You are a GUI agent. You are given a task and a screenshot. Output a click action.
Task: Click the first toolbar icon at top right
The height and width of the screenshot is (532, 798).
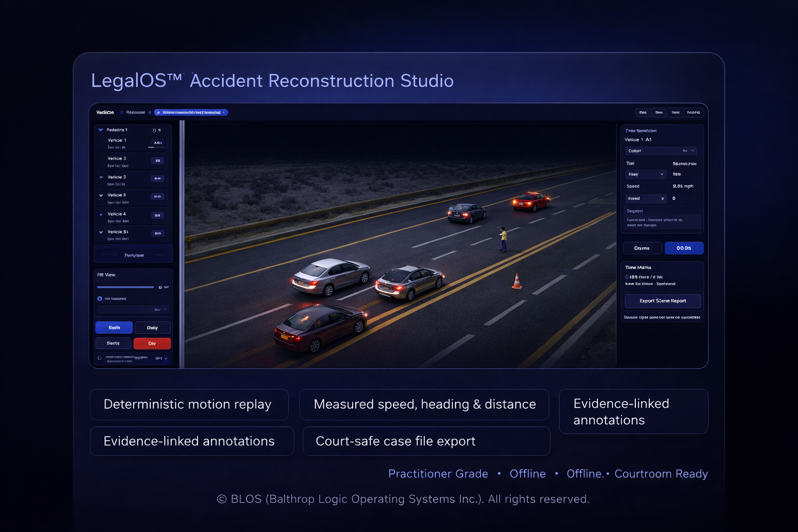coord(643,112)
